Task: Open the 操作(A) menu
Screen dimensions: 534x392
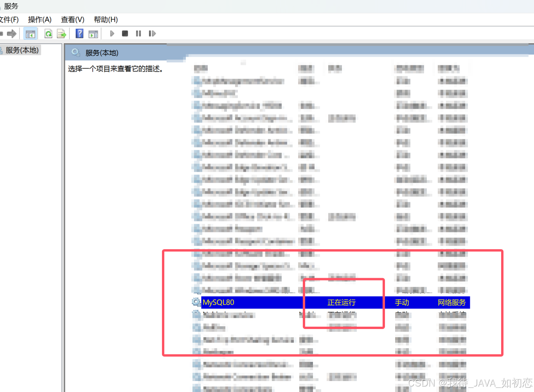Action: [39, 19]
